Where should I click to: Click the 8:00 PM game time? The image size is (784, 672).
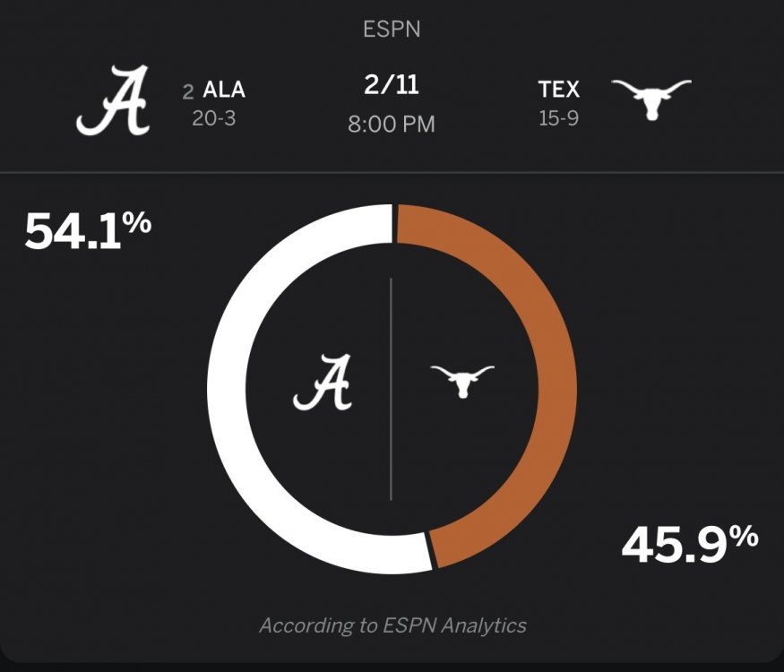coord(392,124)
